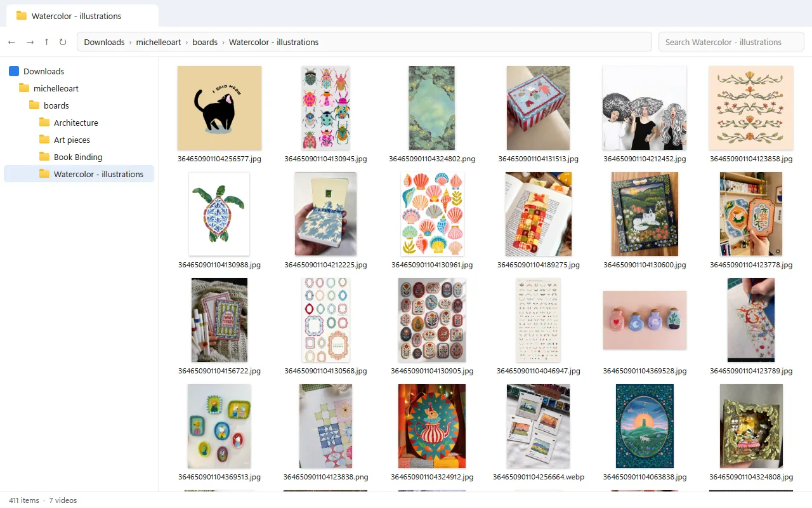The width and height of the screenshot is (812, 508).
Task: Click the Architecture folder icon
Action: (44, 123)
